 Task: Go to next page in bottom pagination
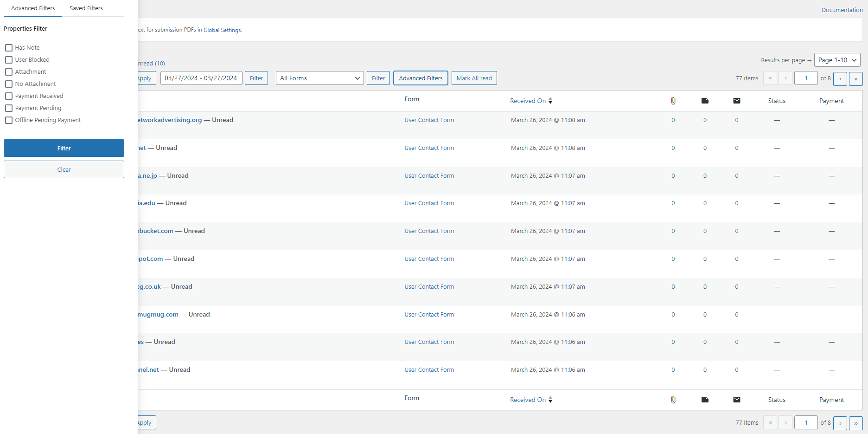pos(840,423)
